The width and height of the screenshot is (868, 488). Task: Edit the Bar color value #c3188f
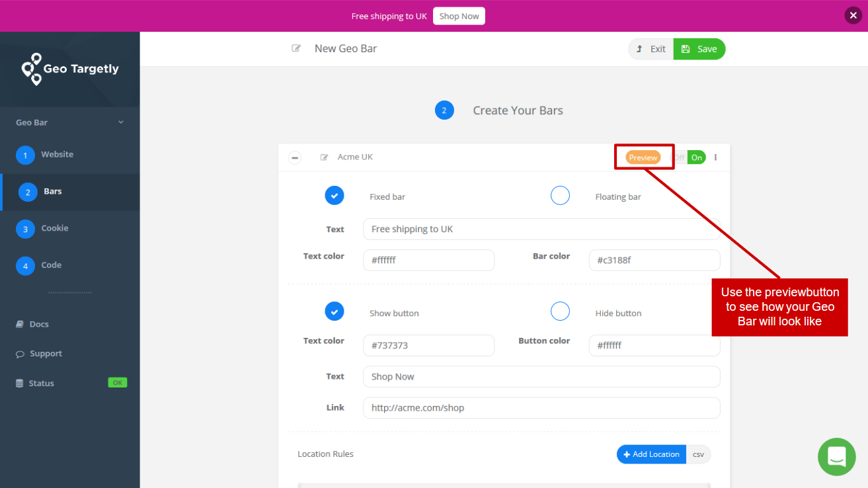pyautogui.click(x=654, y=260)
